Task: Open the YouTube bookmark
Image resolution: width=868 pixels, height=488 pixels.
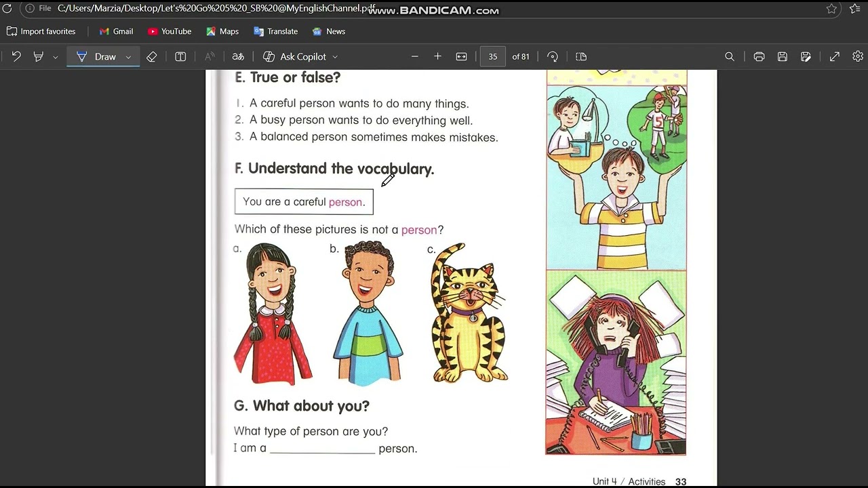Action: point(170,31)
